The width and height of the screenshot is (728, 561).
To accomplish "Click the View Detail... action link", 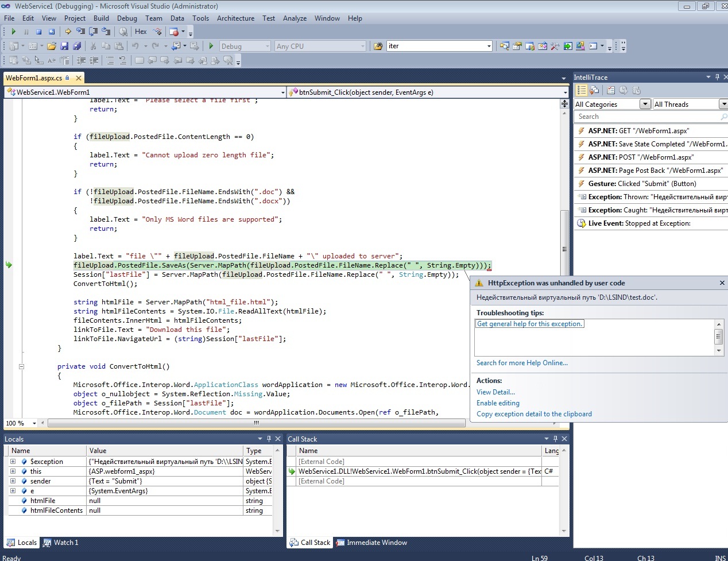I will click(x=495, y=392).
